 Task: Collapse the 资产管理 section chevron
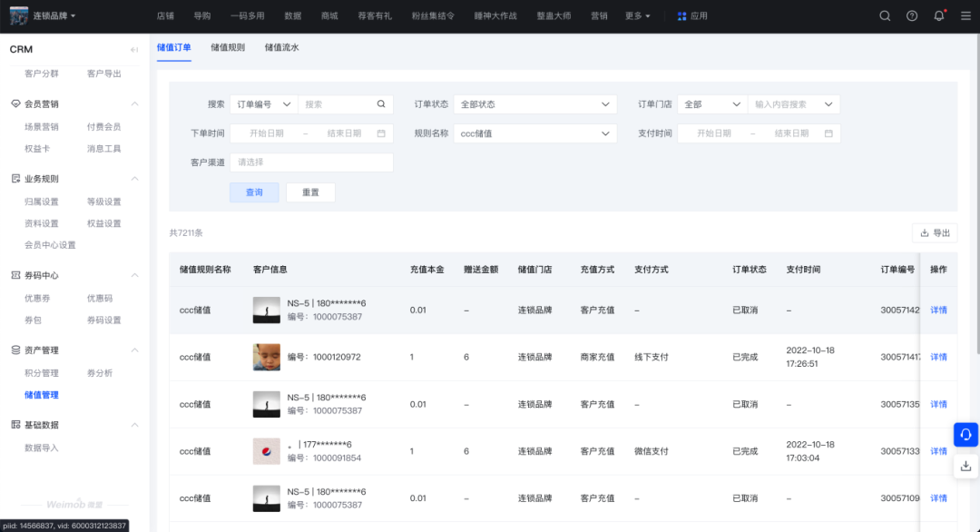coord(134,350)
